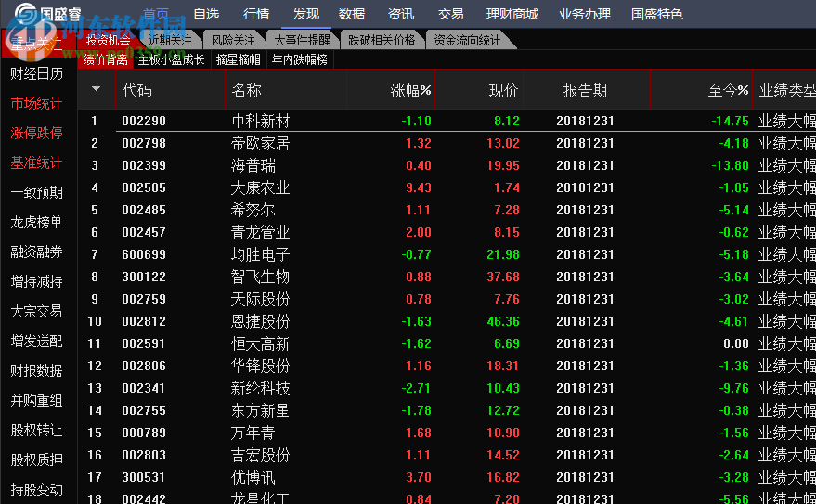
Task: Open 增持减持 in the sidebar
Action: coord(36,281)
